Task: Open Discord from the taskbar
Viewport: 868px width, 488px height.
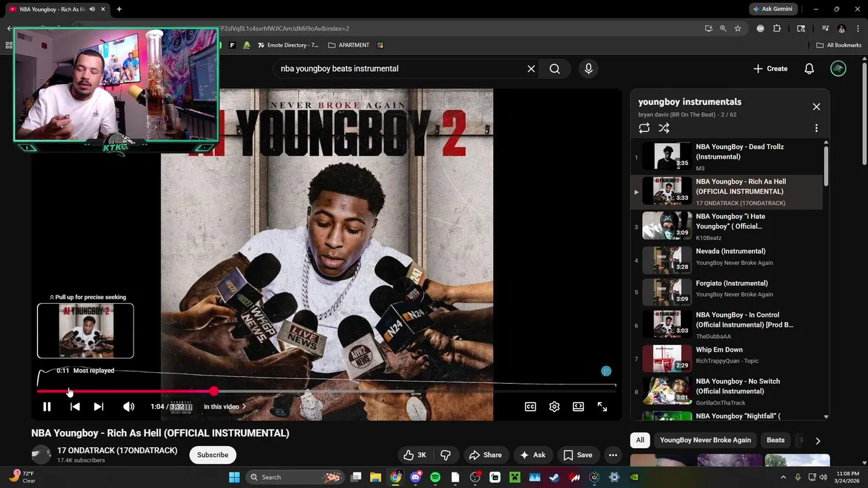Action: tap(415, 477)
